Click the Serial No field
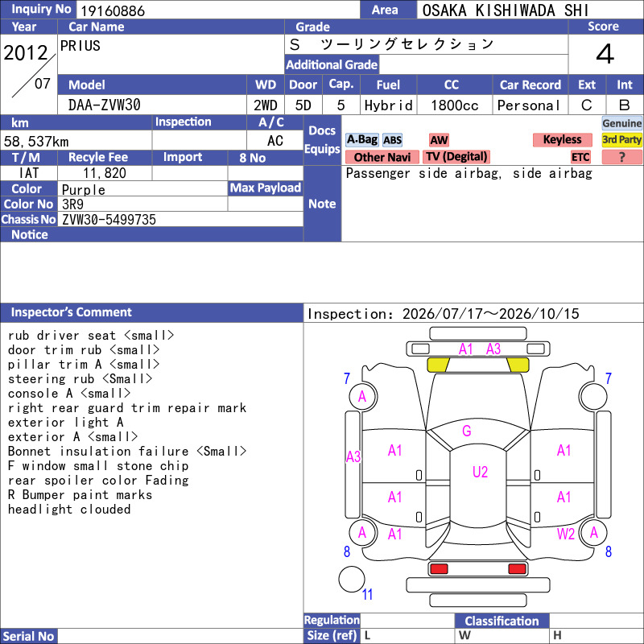This screenshot has height=644, width=644. coord(180,636)
